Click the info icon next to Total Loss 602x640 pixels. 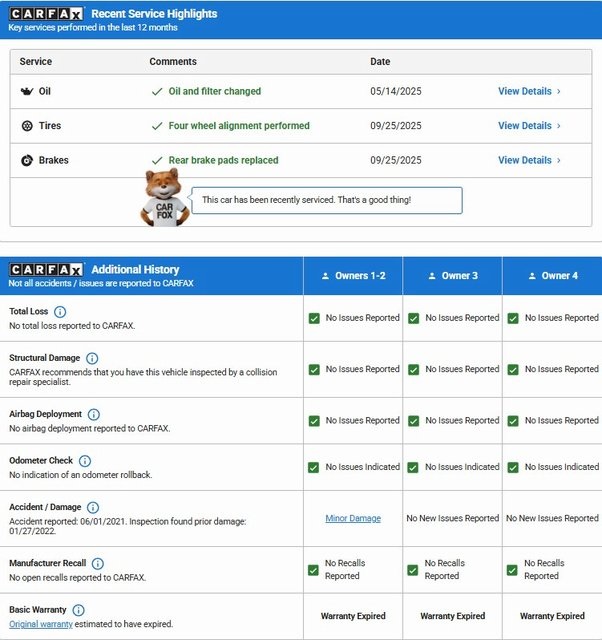[60, 312]
